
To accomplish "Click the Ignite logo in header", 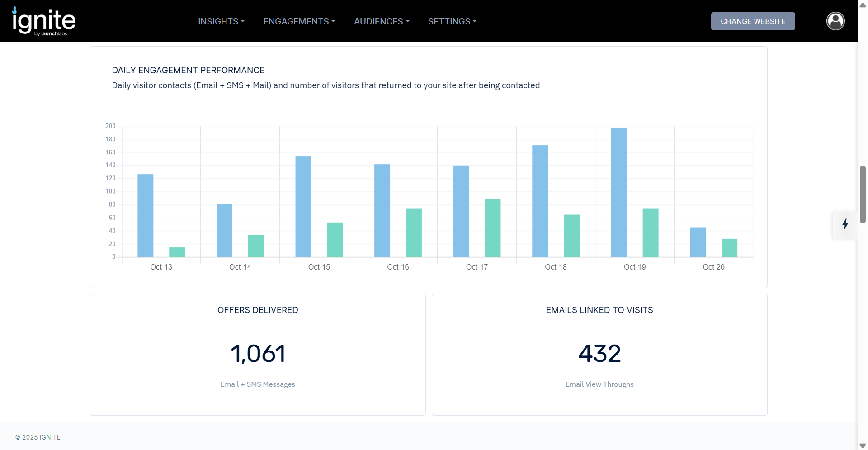I will coord(44,21).
